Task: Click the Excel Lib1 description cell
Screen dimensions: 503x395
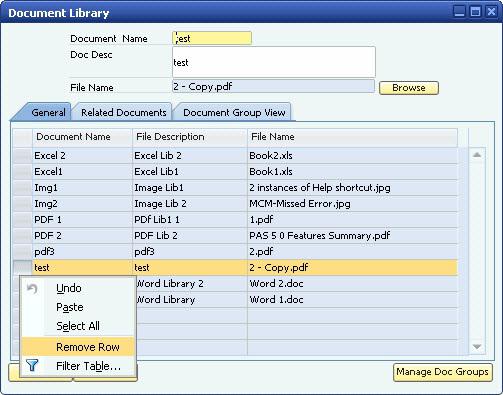Action: coord(190,172)
